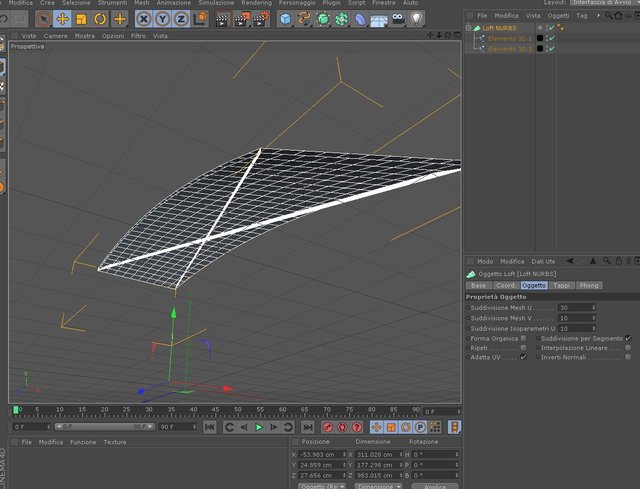
Task: Click Suddivisione Isoparametri U spinner arrows
Action: click(594, 328)
